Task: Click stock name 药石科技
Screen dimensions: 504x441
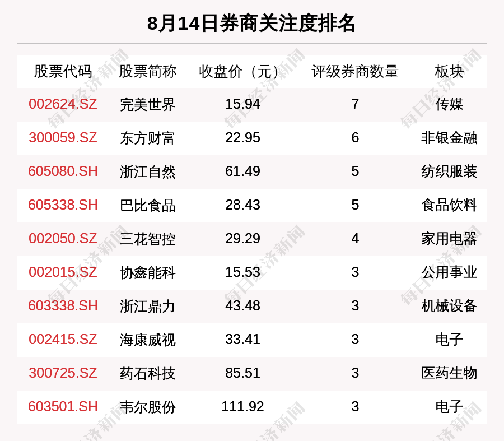Action: point(147,373)
